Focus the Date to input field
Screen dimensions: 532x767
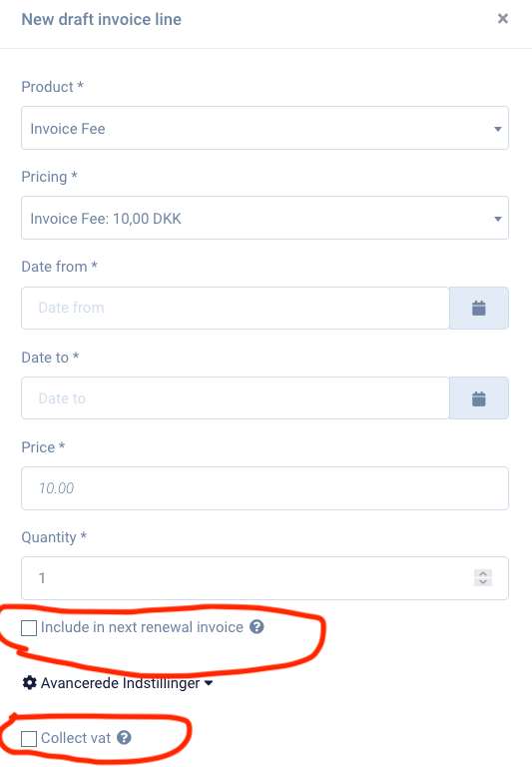point(236,398)
